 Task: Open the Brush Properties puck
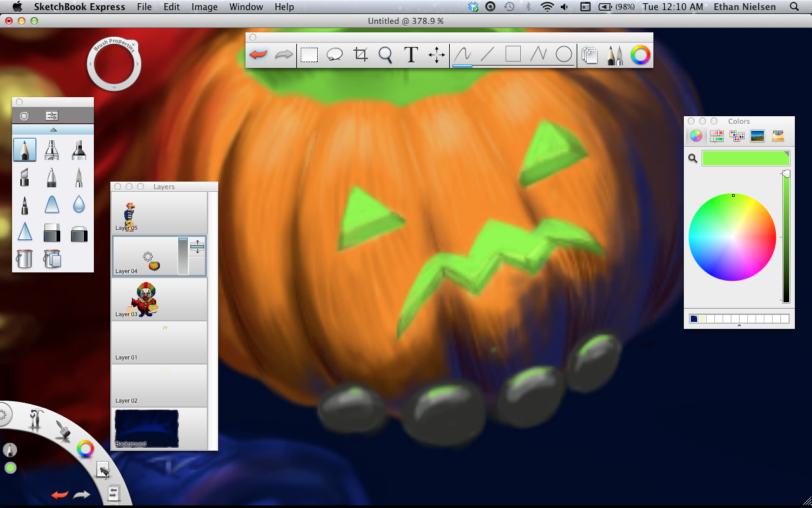click(114, 64)
